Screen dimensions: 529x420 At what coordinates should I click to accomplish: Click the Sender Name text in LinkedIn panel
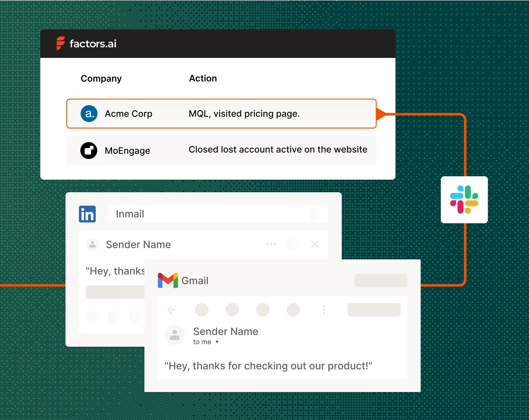(x=138, y=245)
